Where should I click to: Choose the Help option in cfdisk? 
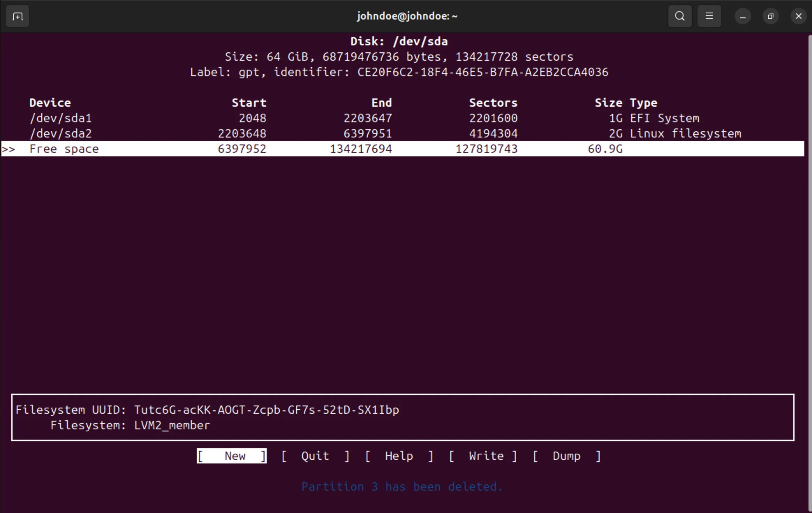tap(399, 456)
